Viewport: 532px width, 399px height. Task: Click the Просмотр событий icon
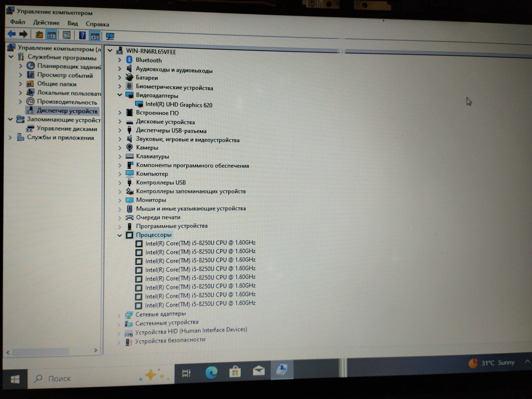(30, 75)
